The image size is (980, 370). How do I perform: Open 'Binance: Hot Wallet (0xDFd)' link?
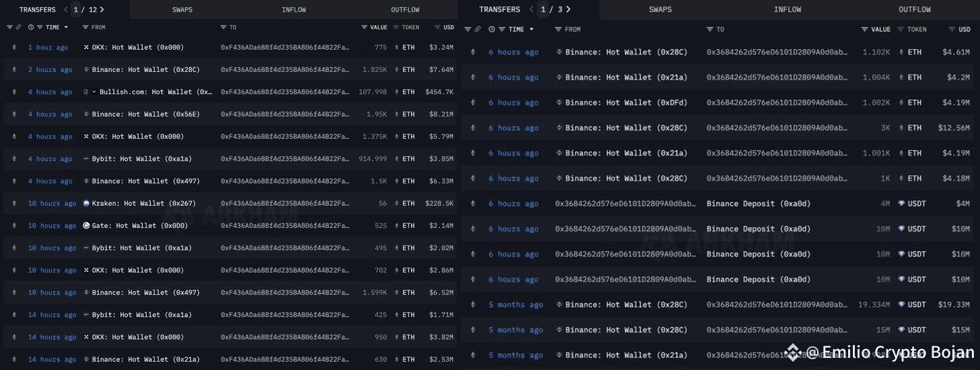coord(627,103)
